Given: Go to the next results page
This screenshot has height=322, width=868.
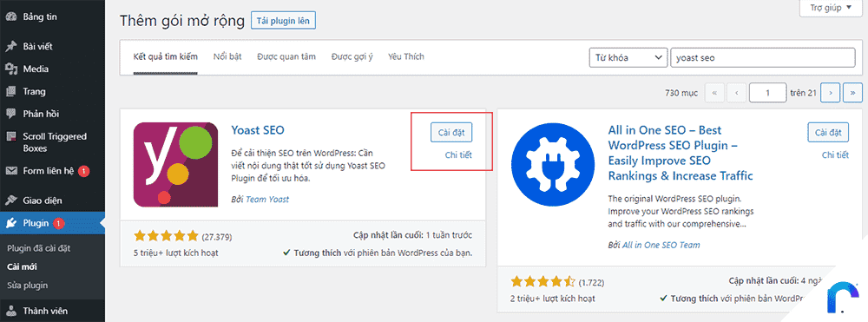Looking at the screenshot, I should tap(831, 93).
